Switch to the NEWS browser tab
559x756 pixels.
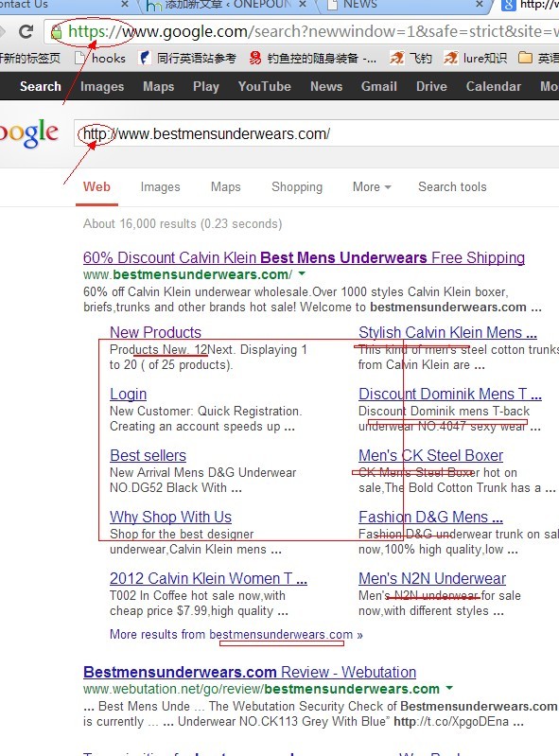click(x=405, y=5)
